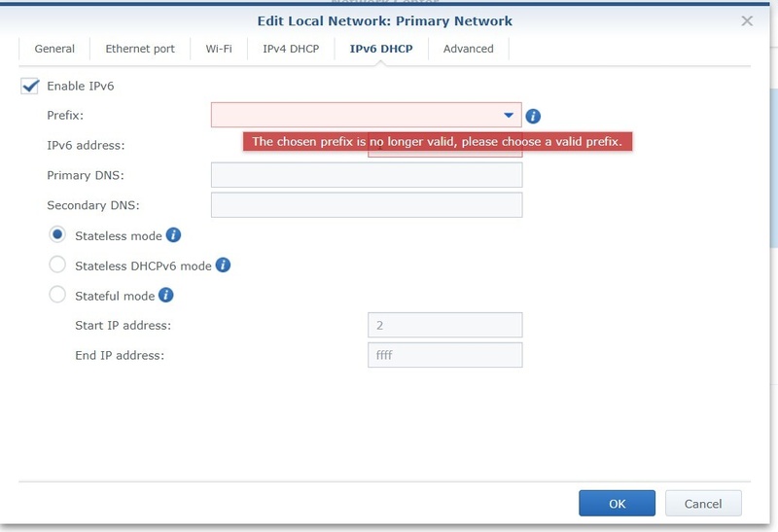Open the IPv4 DHCP tab

click(x=291, y=49)
